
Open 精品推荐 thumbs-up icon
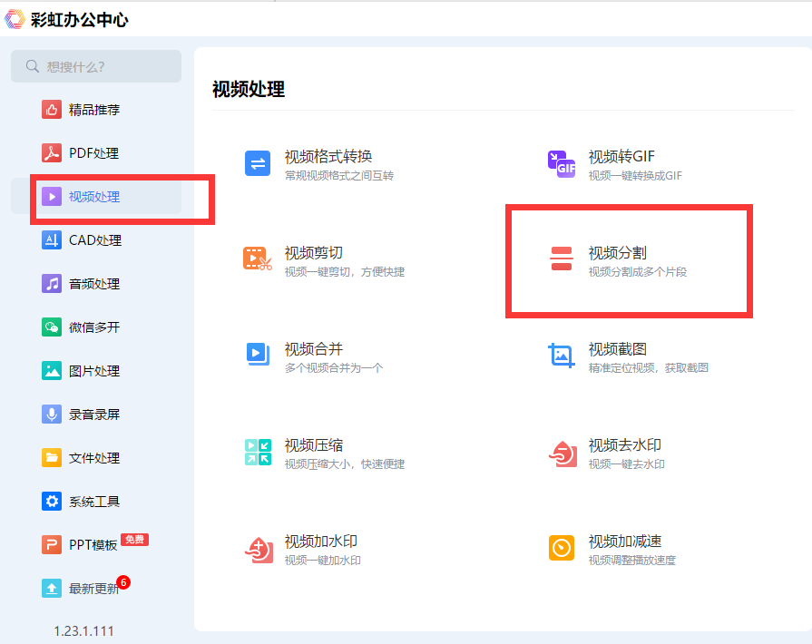pyautogui.click(x=52, y=110)
